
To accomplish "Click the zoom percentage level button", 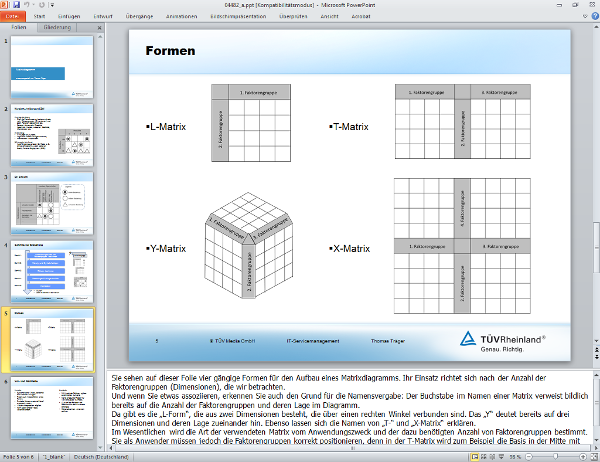I will (x=515, y=456).
